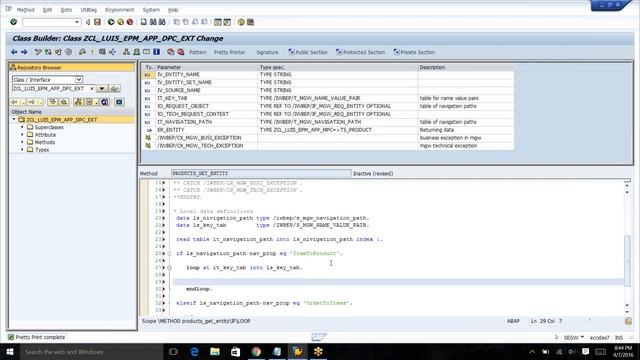Open the Environment menu
Image resolution: width=640 pixels, height=360 pixels.
click(119, 10)
